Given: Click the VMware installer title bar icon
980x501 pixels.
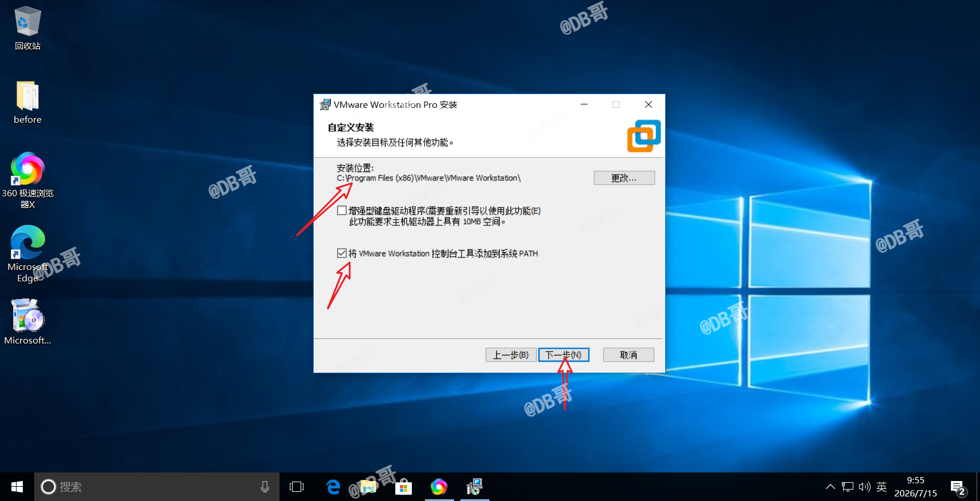Looking at the screenshot, I should (x=325, y=104).
